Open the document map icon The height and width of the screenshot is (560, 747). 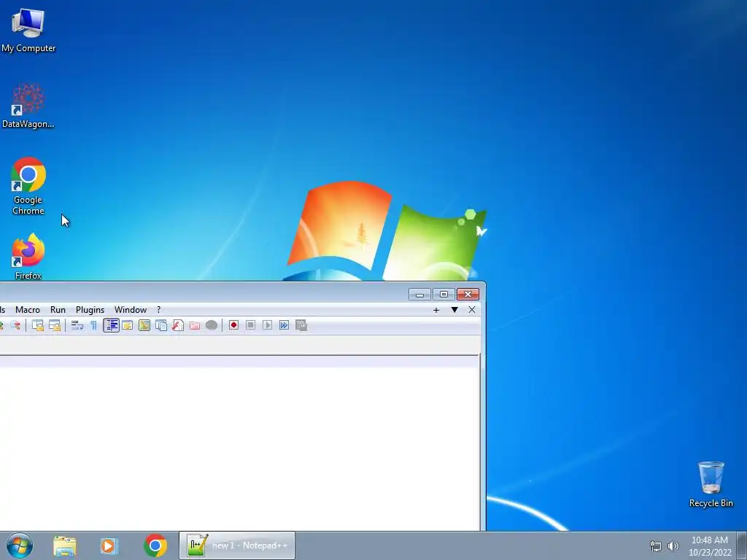tap(144, 326)
